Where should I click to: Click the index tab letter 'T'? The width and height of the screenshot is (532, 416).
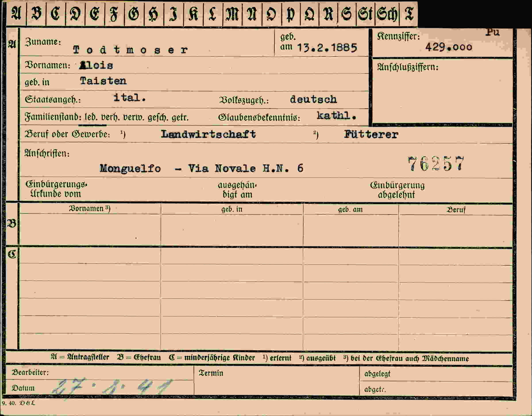409,13
